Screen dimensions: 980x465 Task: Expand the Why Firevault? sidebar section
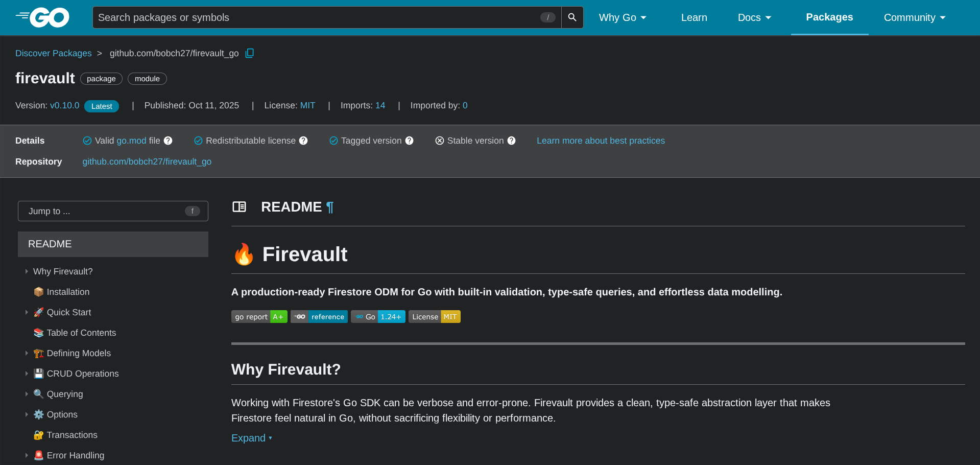tap(27, 271)
